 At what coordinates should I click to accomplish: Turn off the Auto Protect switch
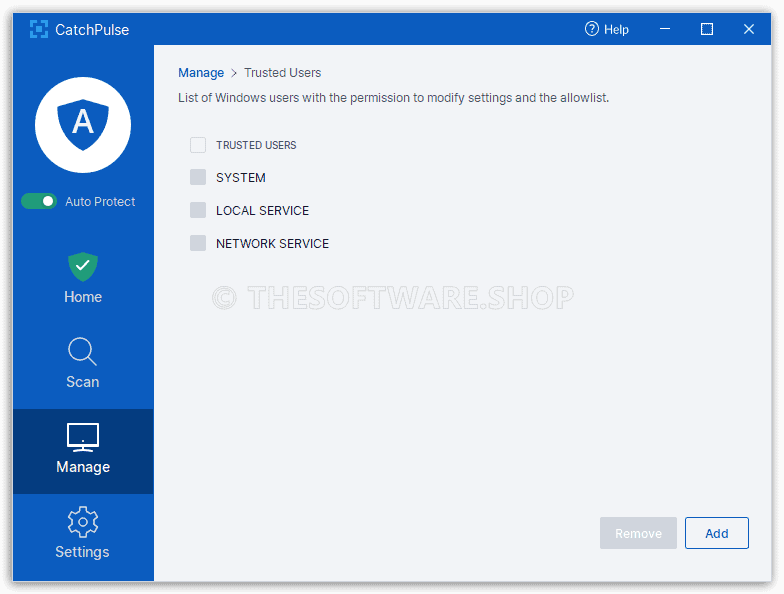(39, 202)
